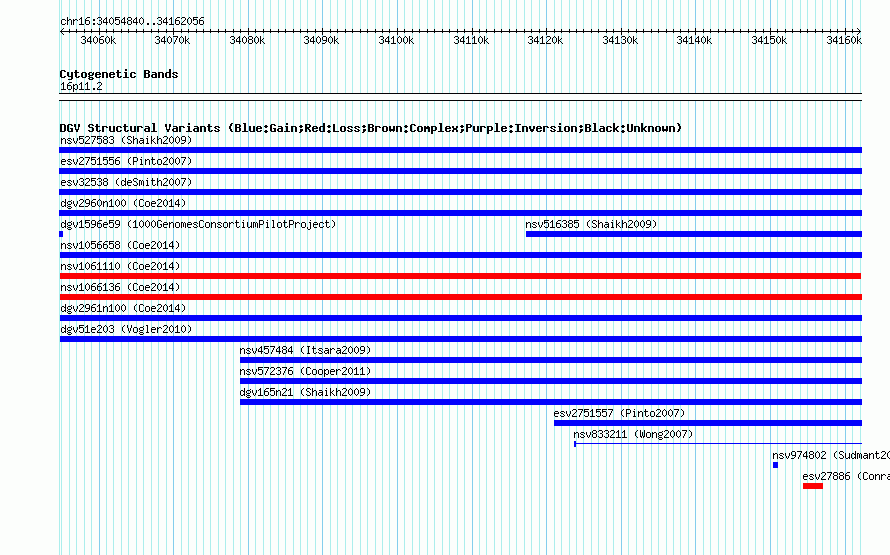Click the 34070k ruler label
This screenshot has height=555, width=890.
172,40
